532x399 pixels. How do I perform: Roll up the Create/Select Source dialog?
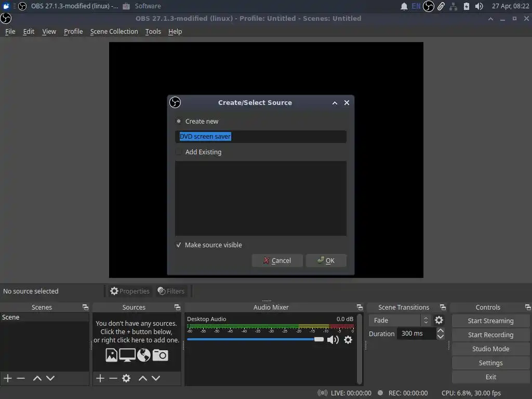335,103
